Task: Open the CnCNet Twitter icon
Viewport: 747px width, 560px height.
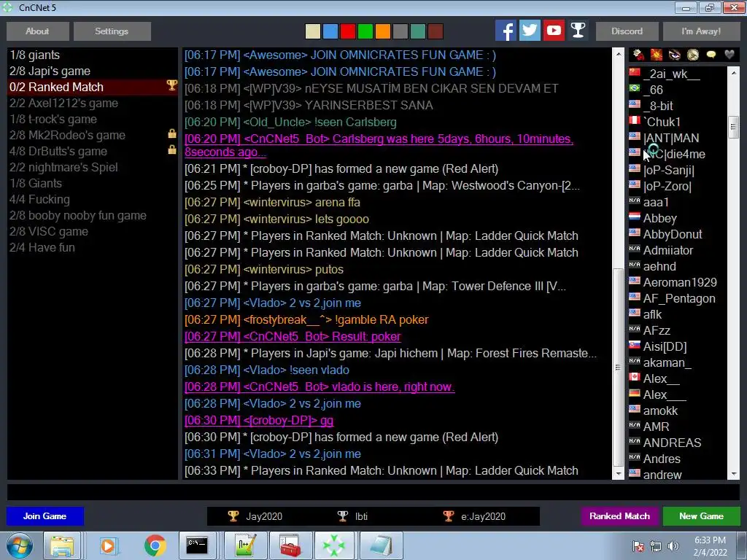Action: pyautogui.click(x=530, y=31)
